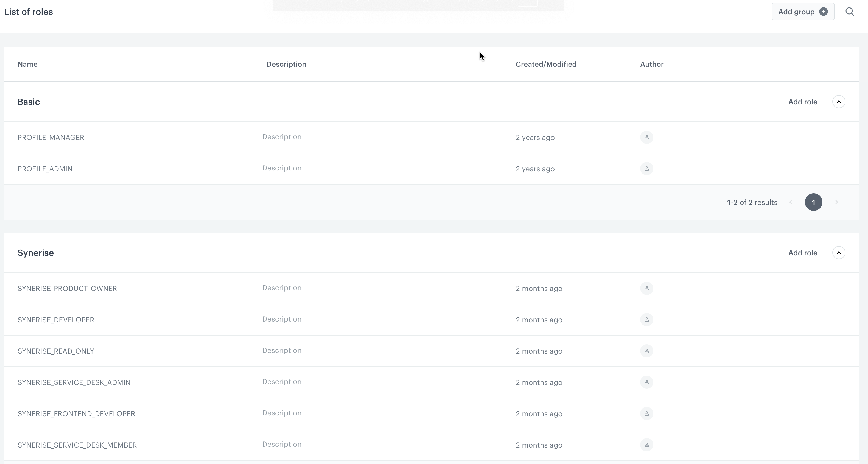Image resolution: width=868 pixels, height=464 pixels.
Task: Click the author avatar for SYNERISE_FRONTEND_DEVELOPER
Action: 646,413
